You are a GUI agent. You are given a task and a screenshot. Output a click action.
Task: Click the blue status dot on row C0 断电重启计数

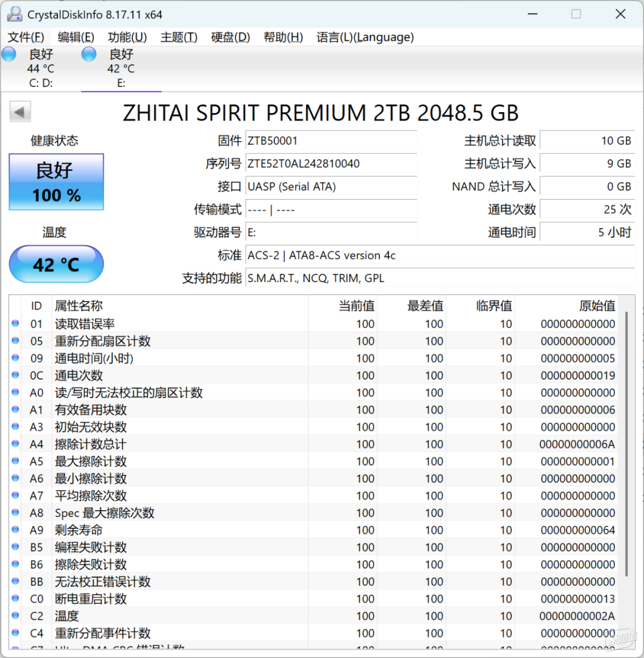tap(16, 598)
